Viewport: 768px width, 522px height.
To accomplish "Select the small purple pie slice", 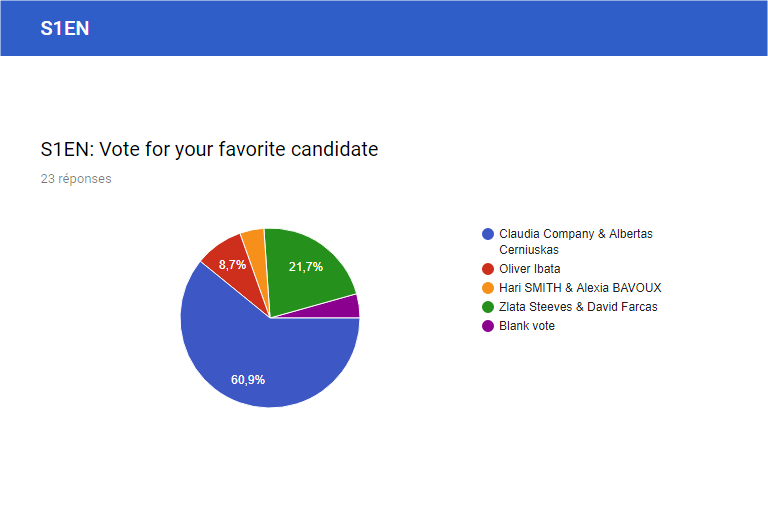I will [x=343, y=308].
